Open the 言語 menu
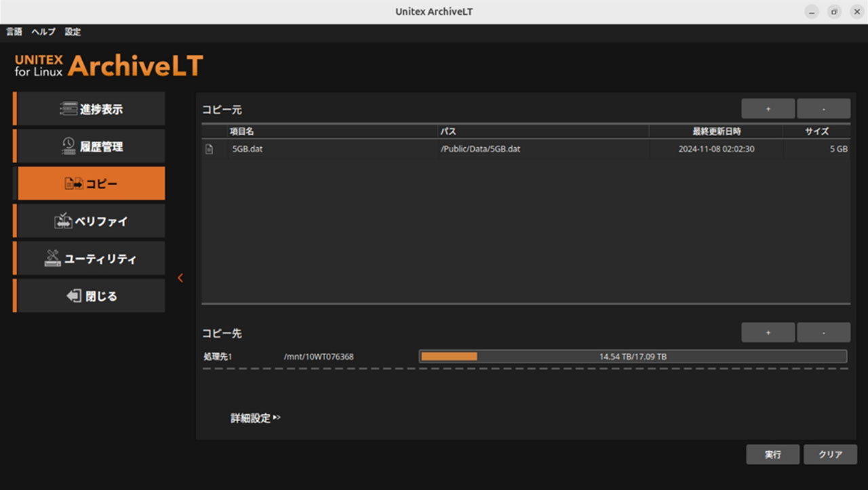868x490 pixels. click(x=14, y=32)
